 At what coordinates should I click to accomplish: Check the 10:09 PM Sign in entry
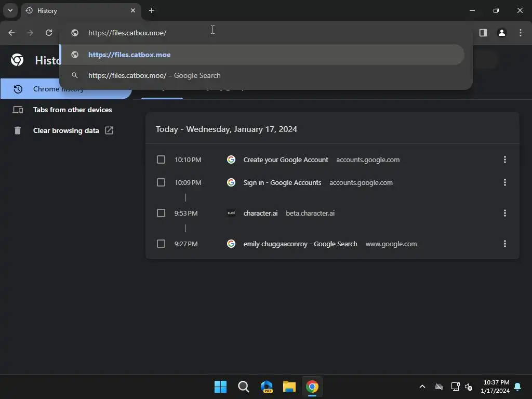161,182
